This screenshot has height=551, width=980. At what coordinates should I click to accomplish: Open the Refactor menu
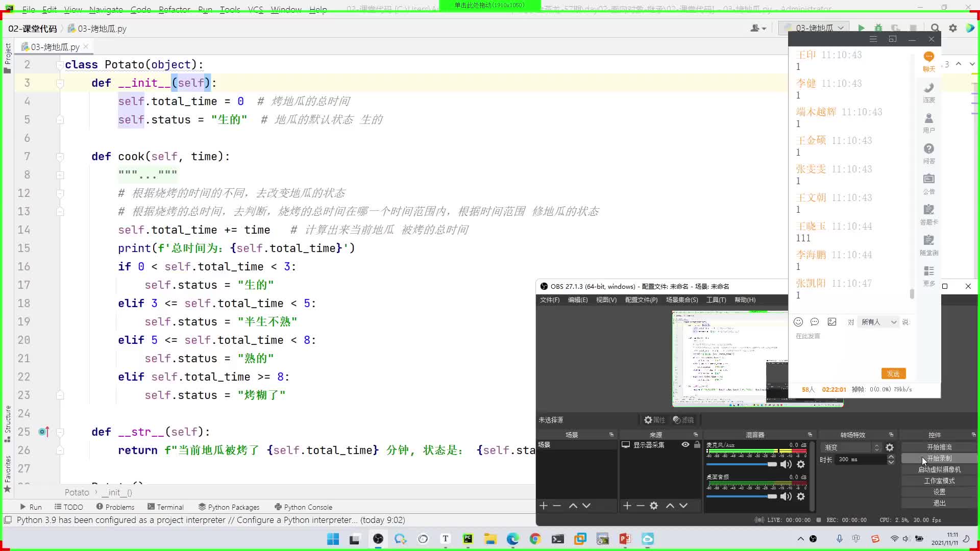tap(175, 9)
